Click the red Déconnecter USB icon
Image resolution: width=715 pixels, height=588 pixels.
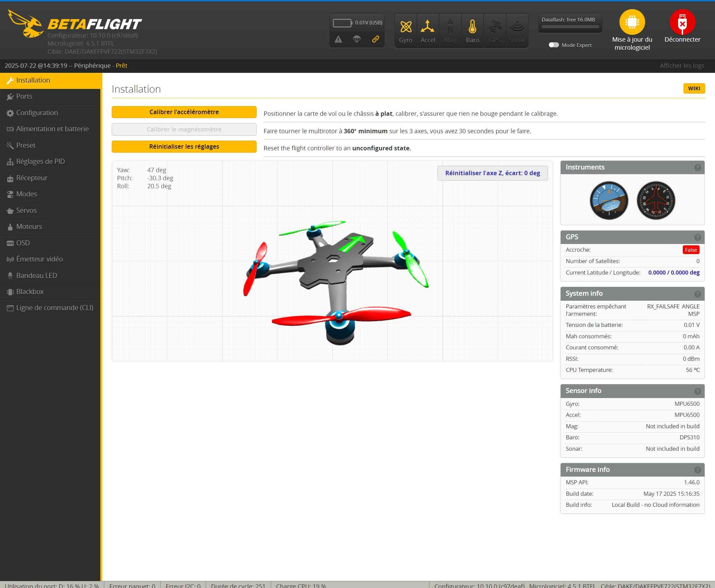tap(682, 22)
